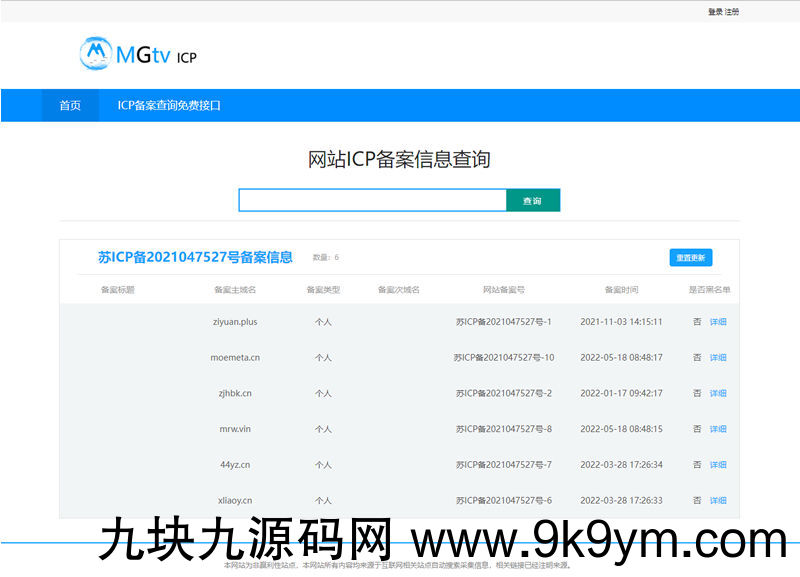Open 详细 details for zjhbk.cn
The image size is (800, 577).
tap(718, 394)
